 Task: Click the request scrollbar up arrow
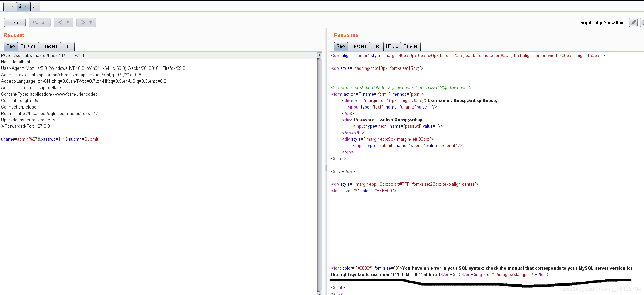pyautogui.click(x=319, y=55)
